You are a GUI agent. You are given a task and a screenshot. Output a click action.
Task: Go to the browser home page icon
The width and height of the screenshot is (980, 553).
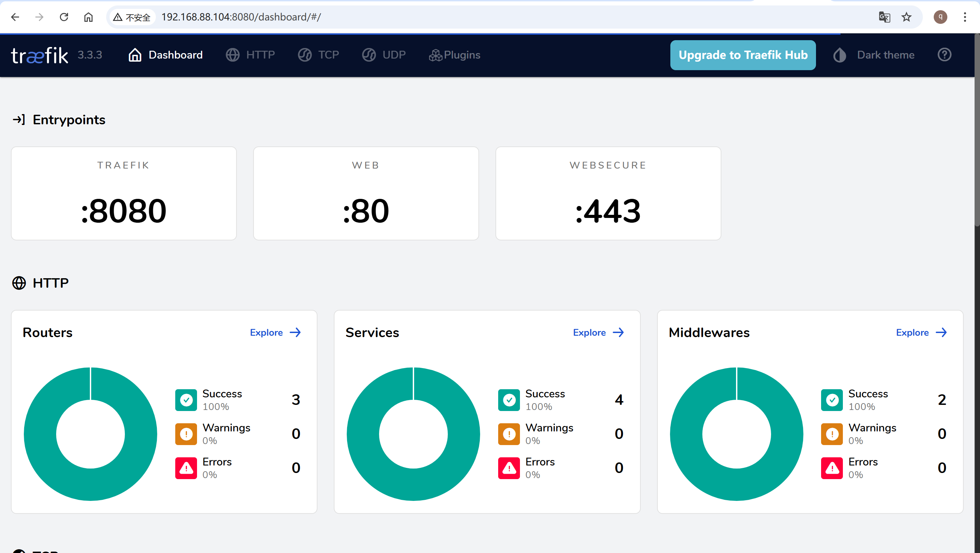[88, 17]
